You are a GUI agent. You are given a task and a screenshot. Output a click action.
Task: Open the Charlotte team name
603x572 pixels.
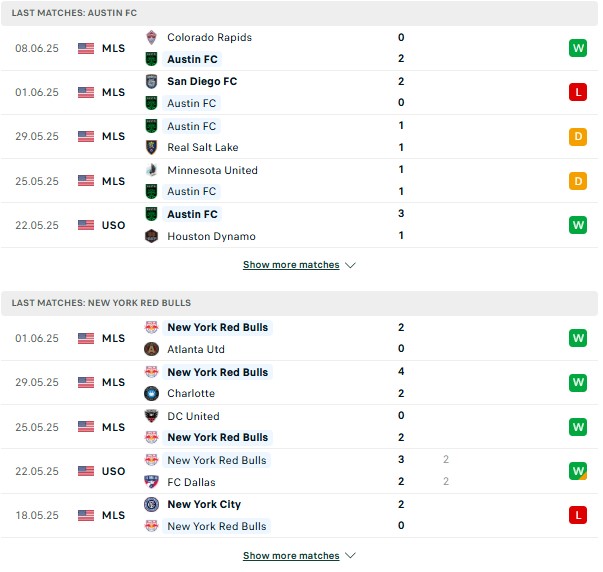tap(191, 393)
